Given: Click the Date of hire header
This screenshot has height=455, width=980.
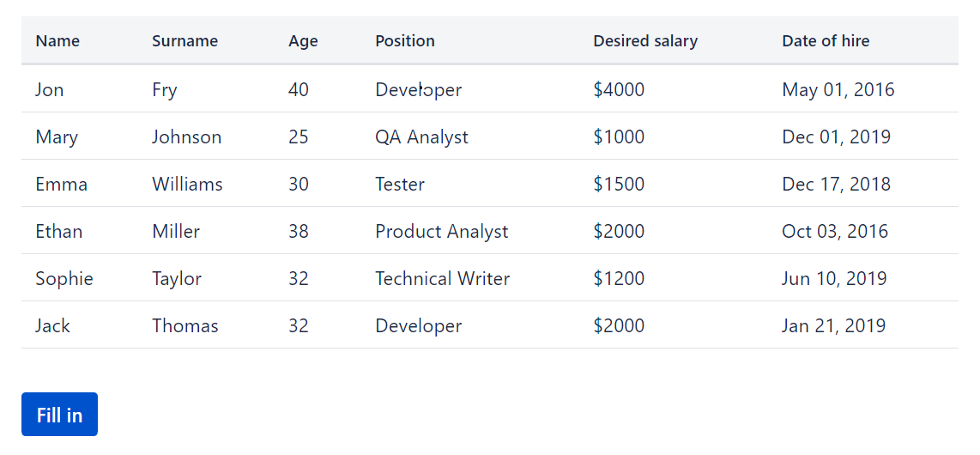Looking at the screenshot, I should click(x=826, y=41).
